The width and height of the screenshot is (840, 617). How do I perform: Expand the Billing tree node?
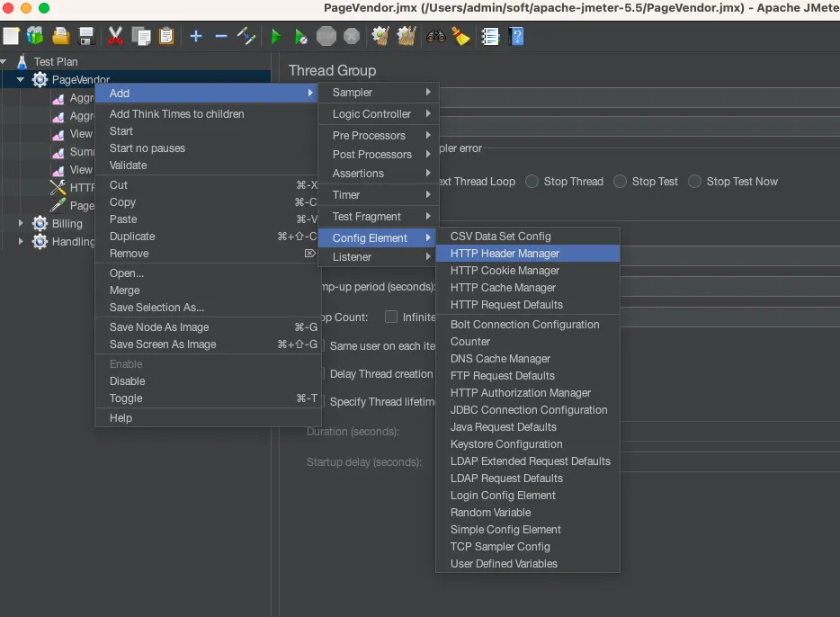pyautogui.click(x=21, y=223)
